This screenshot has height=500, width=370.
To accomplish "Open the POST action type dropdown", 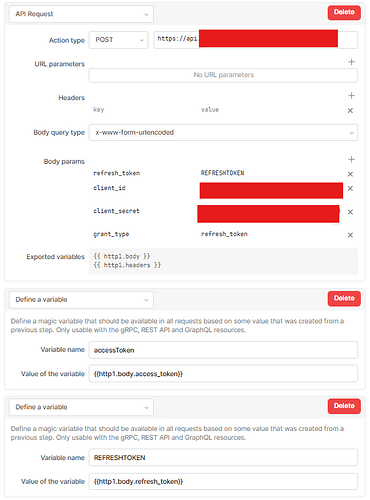I will tap(118, 40).
